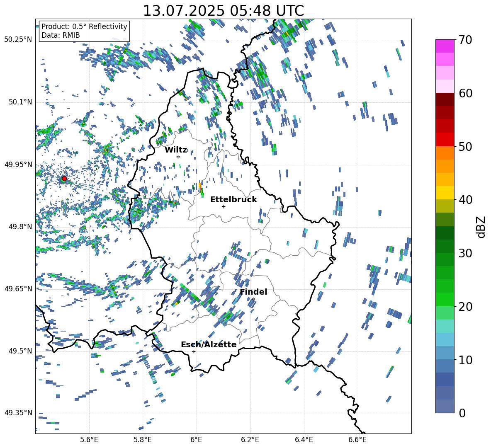Click the red radar site marker
The width and height of the screenshot is (491, 448).
(64, 179)
